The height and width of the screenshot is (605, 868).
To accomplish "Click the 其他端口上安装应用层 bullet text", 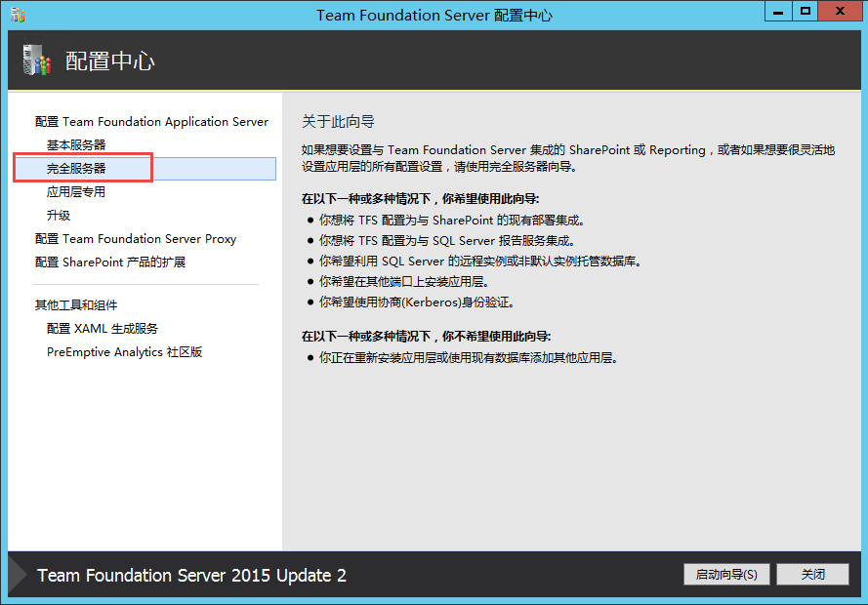I will (403, 281).
